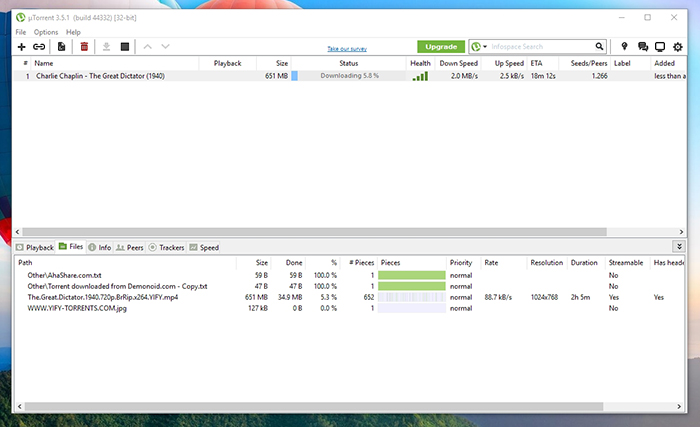Switch to the Speed tab
Image resolution: width=700 pixels, height=427 pixels.
tap(204, 247)
